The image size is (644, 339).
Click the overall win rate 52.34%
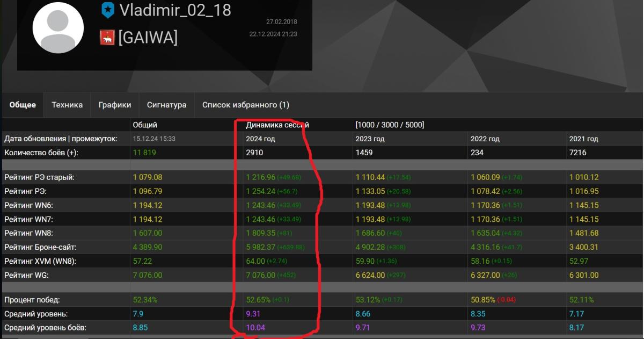(x=145, y=300)
